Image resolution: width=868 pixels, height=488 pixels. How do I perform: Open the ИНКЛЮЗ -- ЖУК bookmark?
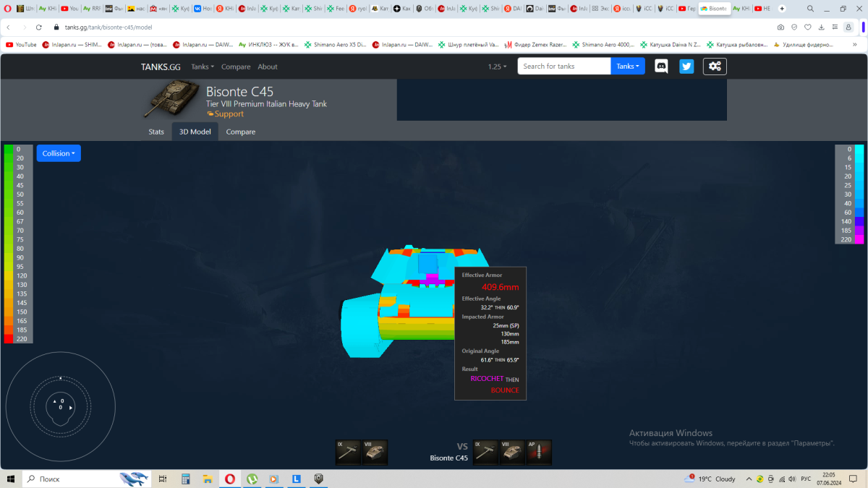click(x=268, y=44)
